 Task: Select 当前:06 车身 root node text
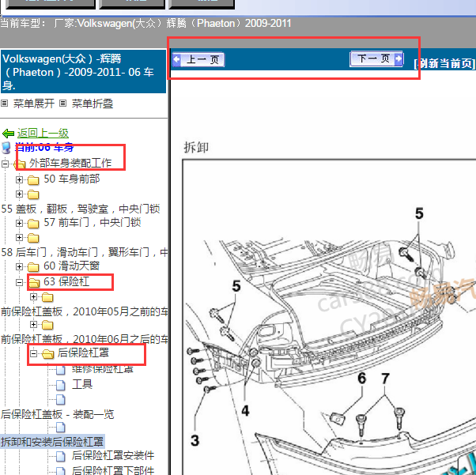pos(44,148)
